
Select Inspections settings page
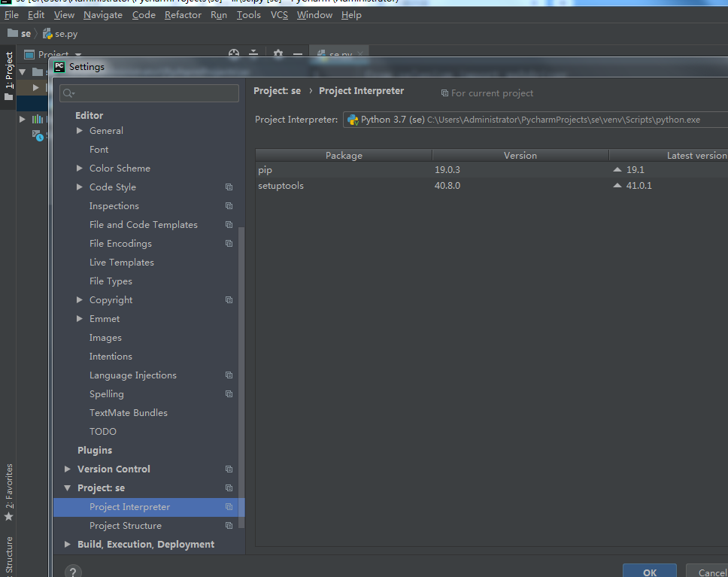[x=114, y=206]
